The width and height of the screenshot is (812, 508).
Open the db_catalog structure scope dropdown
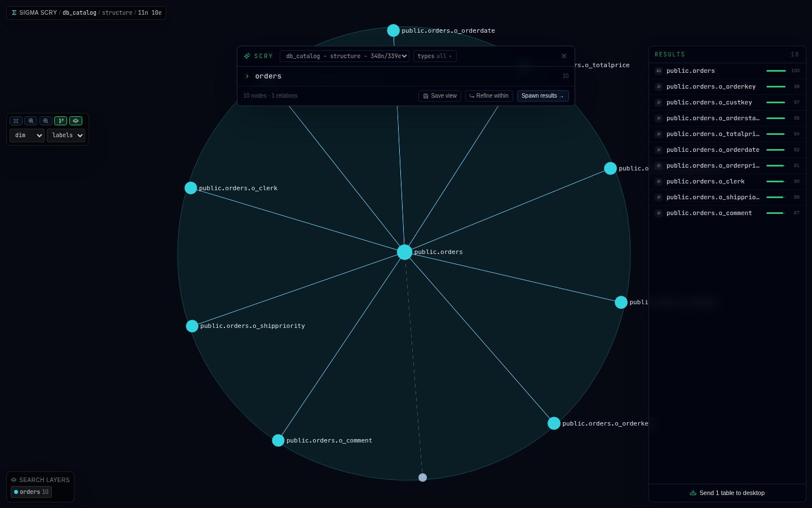(x=345, y=56)
